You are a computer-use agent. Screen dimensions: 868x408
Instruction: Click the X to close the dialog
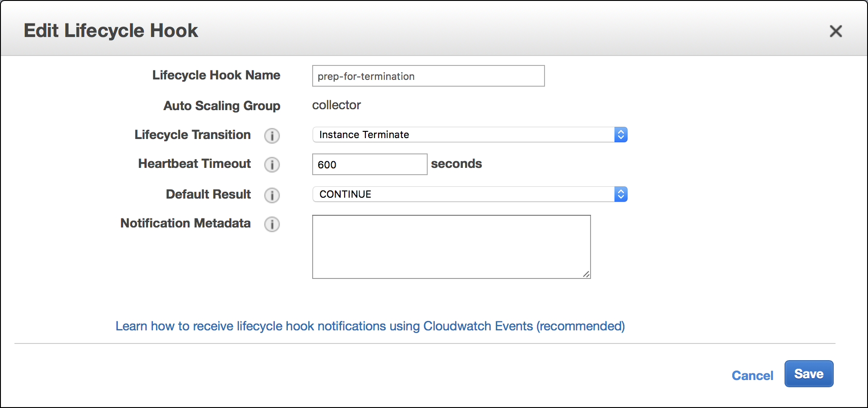point(836,31)
